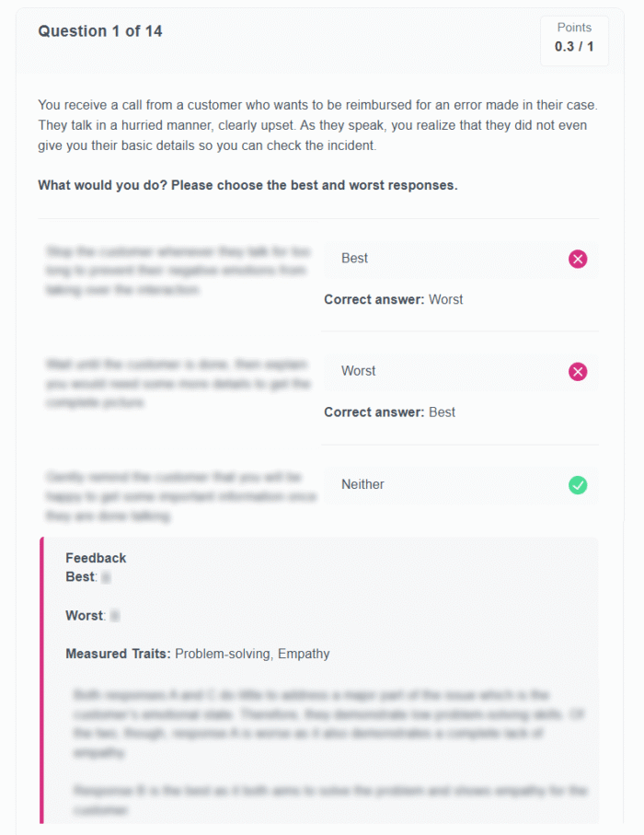The width and height of the screenshot is (644, 835).
Task: Select the third blurred response option text
Action: (x=181, y=496)
